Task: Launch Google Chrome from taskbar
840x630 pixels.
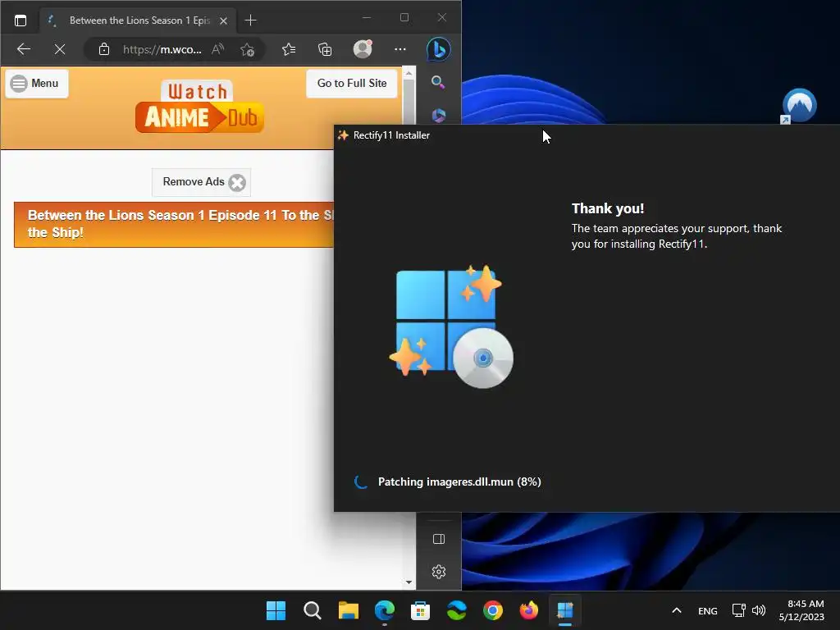Action: [493, 610]
